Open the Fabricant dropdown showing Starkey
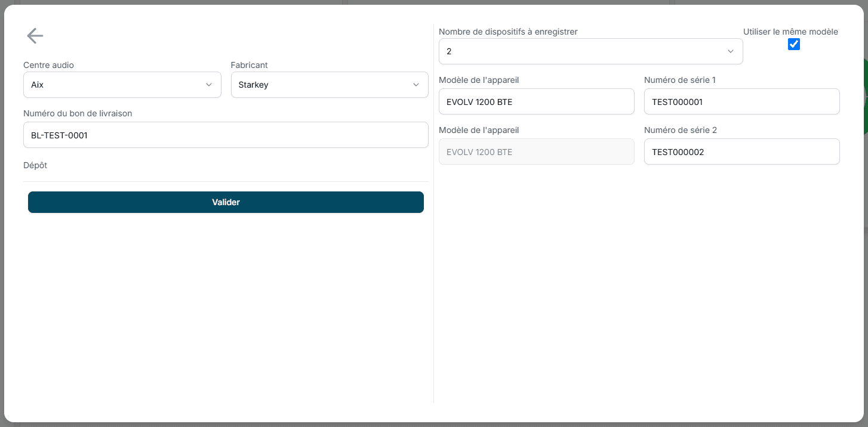Viewport: 868px width, 427px height. [330, 85]
